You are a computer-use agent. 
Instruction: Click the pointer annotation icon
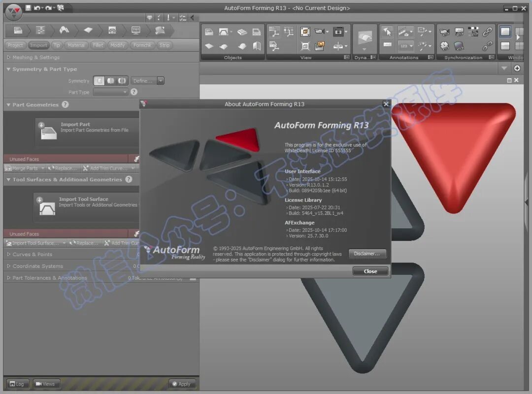387,32
